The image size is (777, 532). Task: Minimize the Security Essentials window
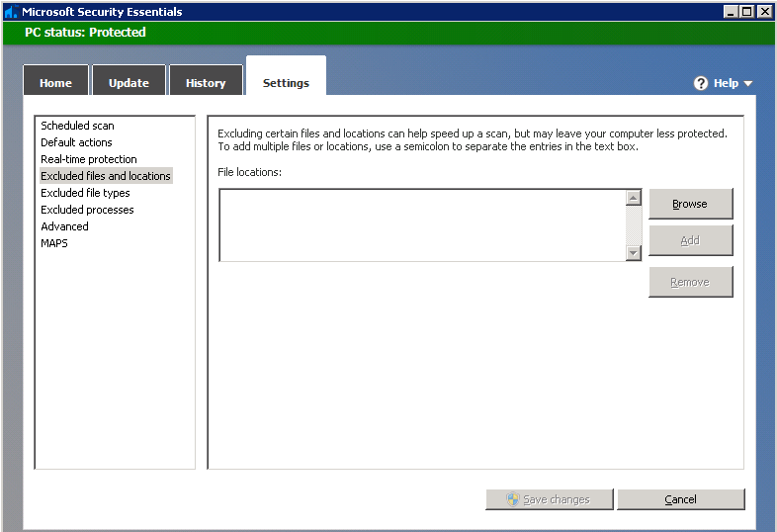pos(731,12)
